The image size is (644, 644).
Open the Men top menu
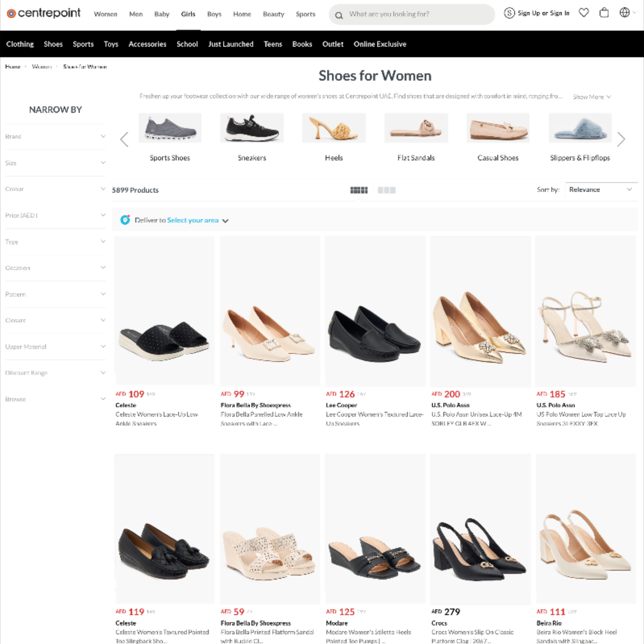[x=136, y=14]
